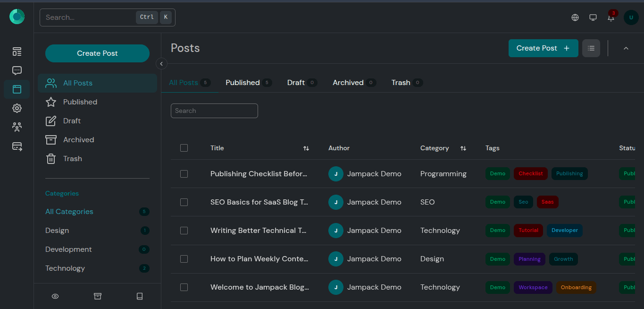
Task: Open the user avatar U menu
Action: pyautogui.click(x=631, y=17)
